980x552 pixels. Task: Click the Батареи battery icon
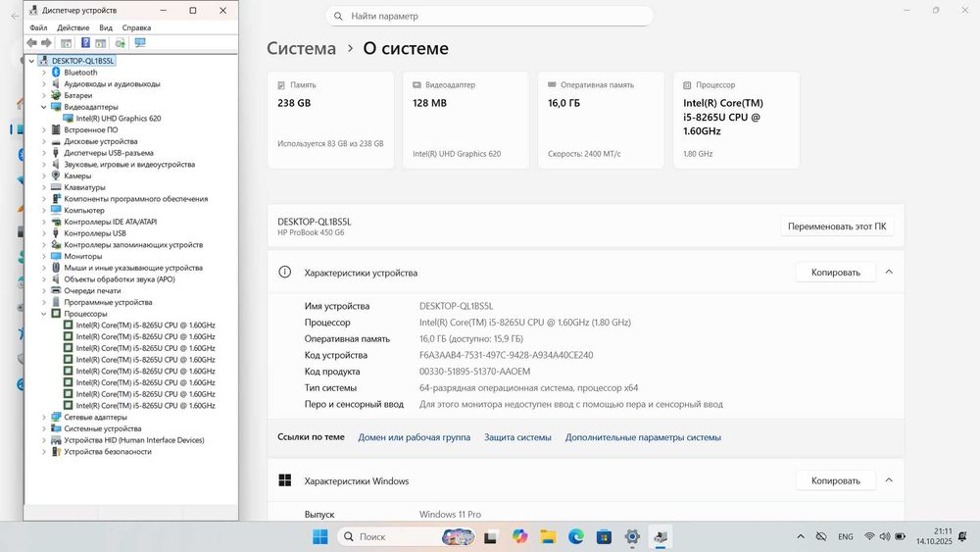(x=56, y=95)
